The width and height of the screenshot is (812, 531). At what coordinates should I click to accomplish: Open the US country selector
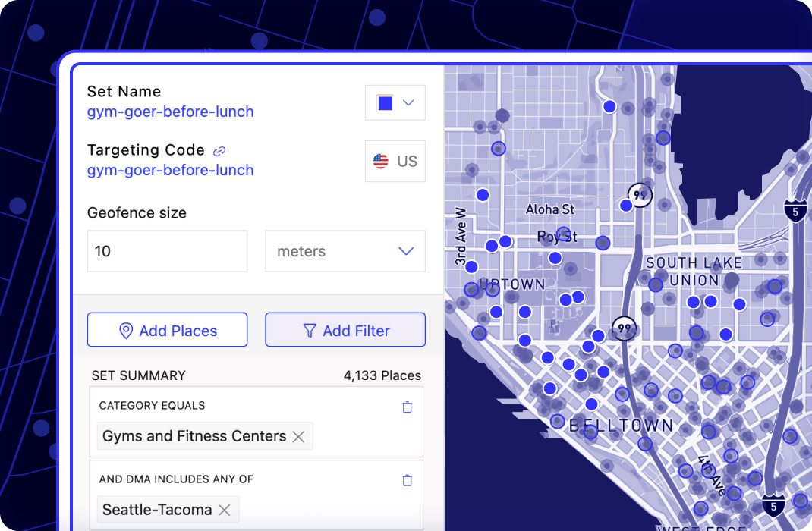(x=395, y=161)
